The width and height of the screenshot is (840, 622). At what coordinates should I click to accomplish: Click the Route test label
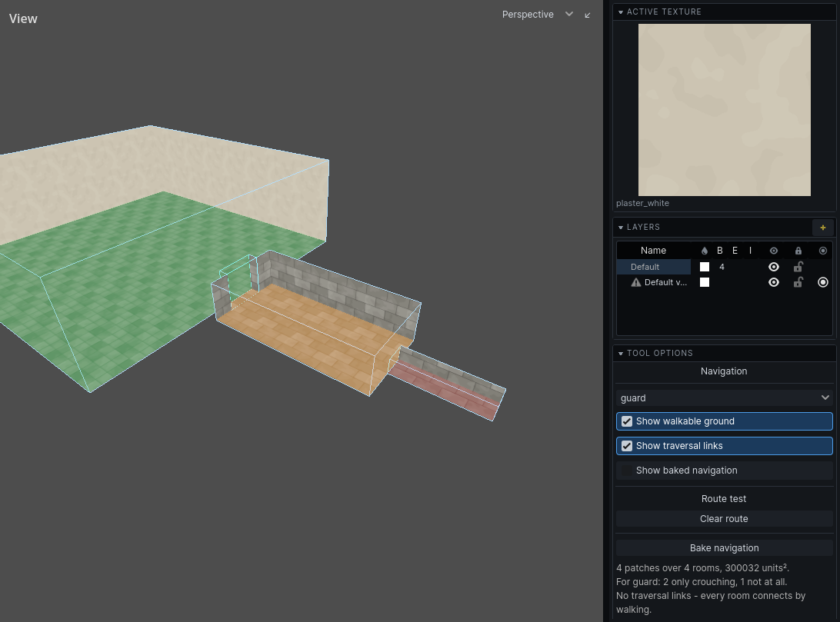pyautogui.click(x=724, y=499)
